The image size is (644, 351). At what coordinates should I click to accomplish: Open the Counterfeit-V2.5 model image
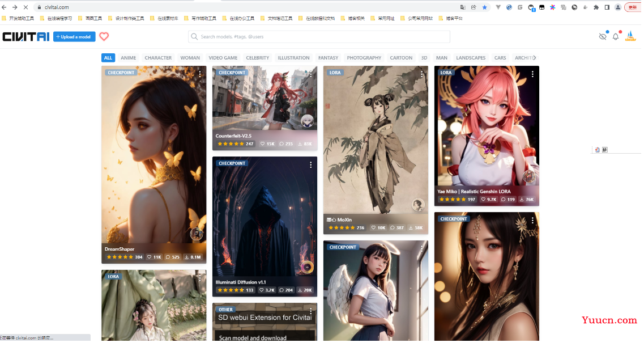(265, 98)
